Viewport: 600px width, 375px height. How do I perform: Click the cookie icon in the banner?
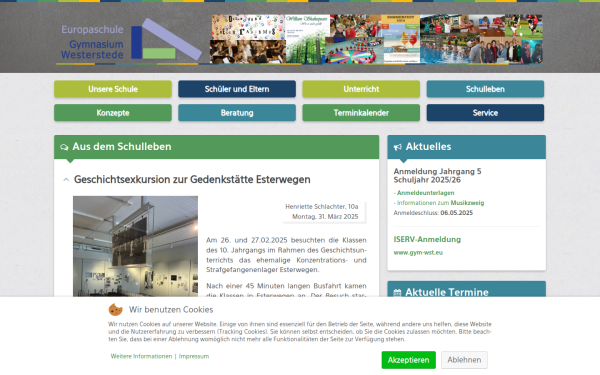pyautogui.click(x=116, y=309)
